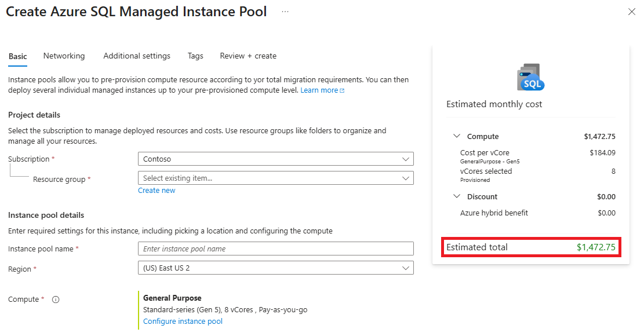Viewport: 644px width, 336px height.
Task: Collapse the Compute cost section
Action: pos(456,136)
